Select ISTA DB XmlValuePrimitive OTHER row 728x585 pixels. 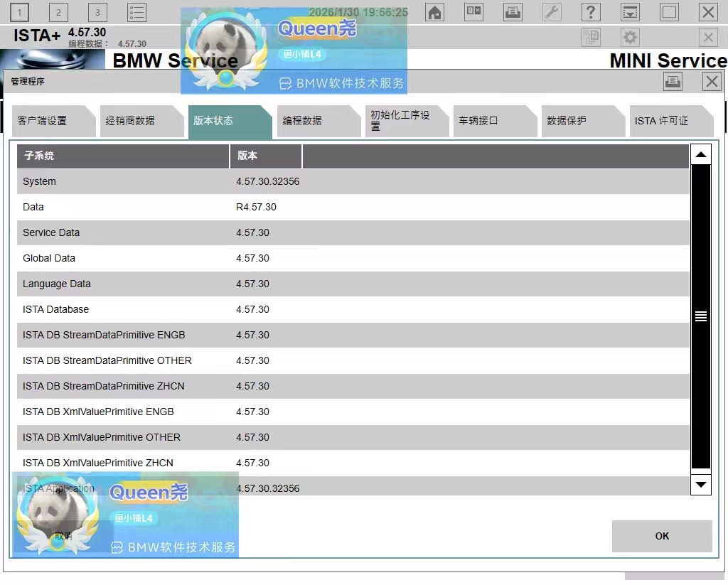[353, 437]
